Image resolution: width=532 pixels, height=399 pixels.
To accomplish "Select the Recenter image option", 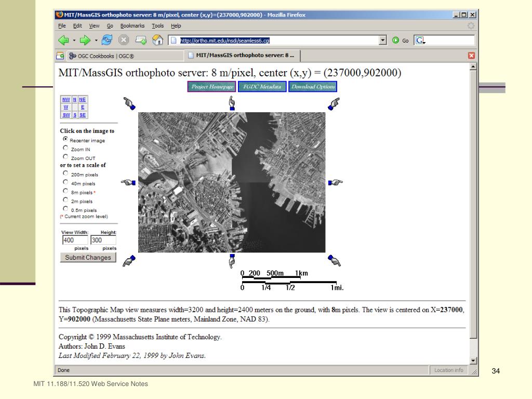I will [65, 139].
